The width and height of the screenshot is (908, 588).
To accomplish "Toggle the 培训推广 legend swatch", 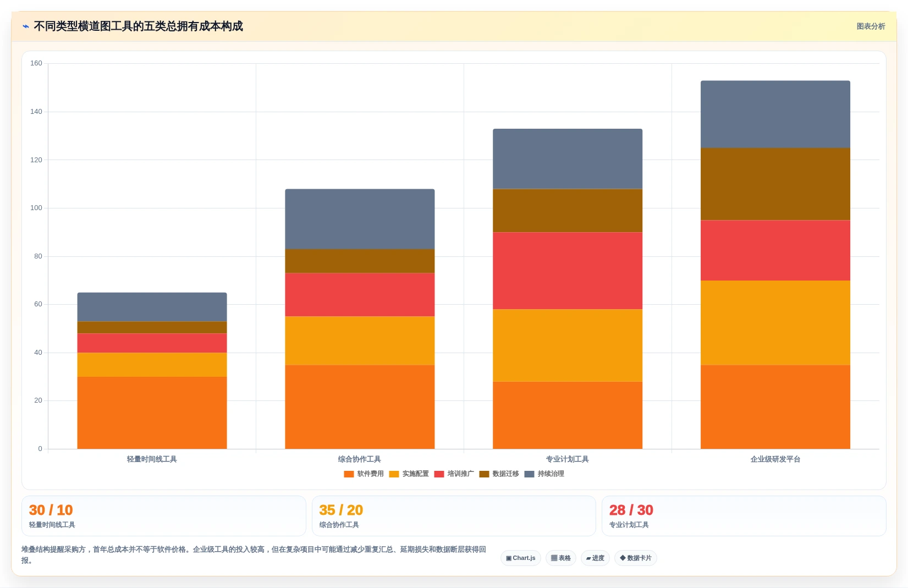I will 439,474.
